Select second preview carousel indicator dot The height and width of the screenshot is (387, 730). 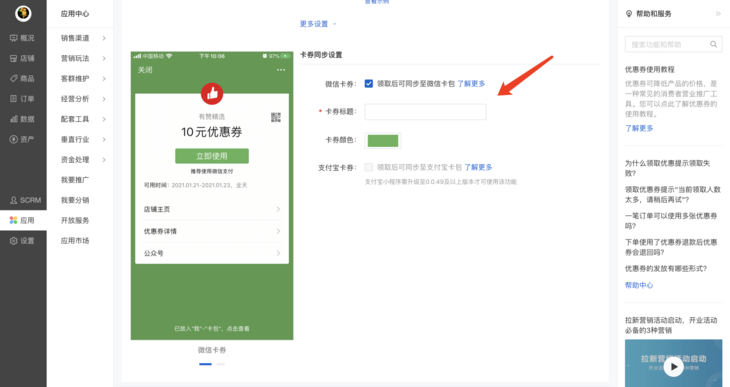coord(221,364)
